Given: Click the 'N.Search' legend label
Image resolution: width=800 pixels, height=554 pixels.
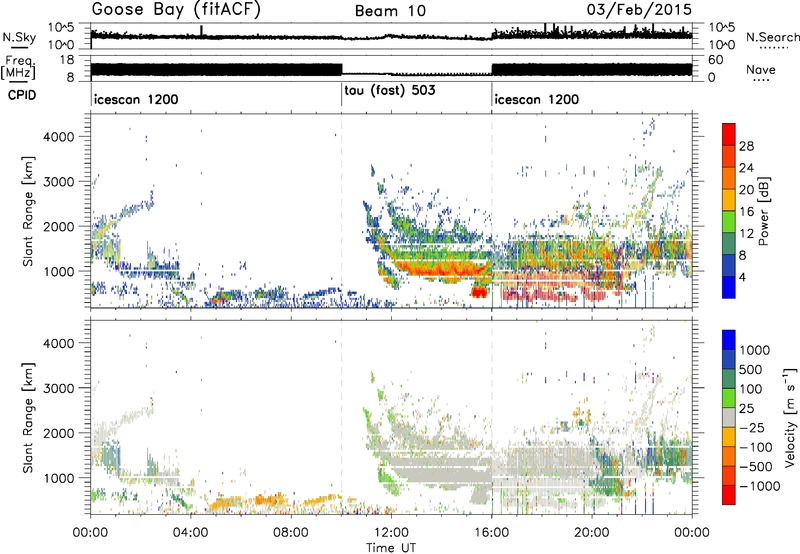Looking at the screenshot, I should coord(773,37).
